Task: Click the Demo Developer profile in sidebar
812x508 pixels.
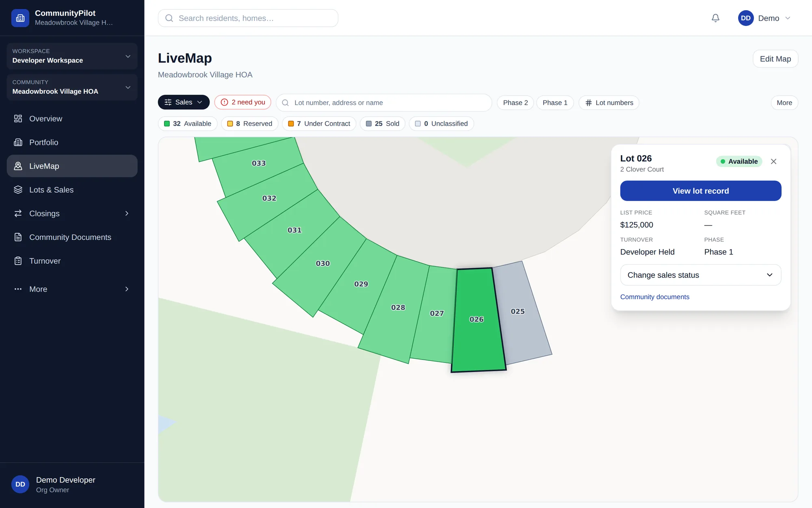Action: (72, 484)
